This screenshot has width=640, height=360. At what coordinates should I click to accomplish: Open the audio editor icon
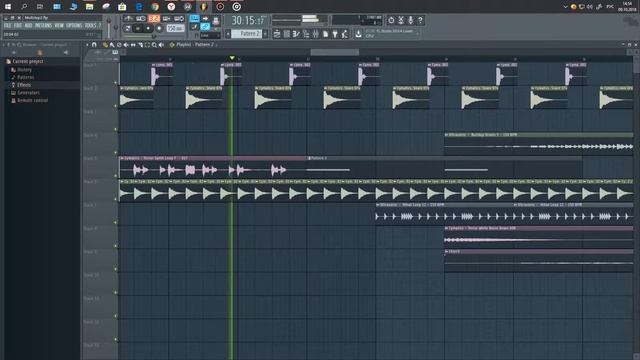401,20
